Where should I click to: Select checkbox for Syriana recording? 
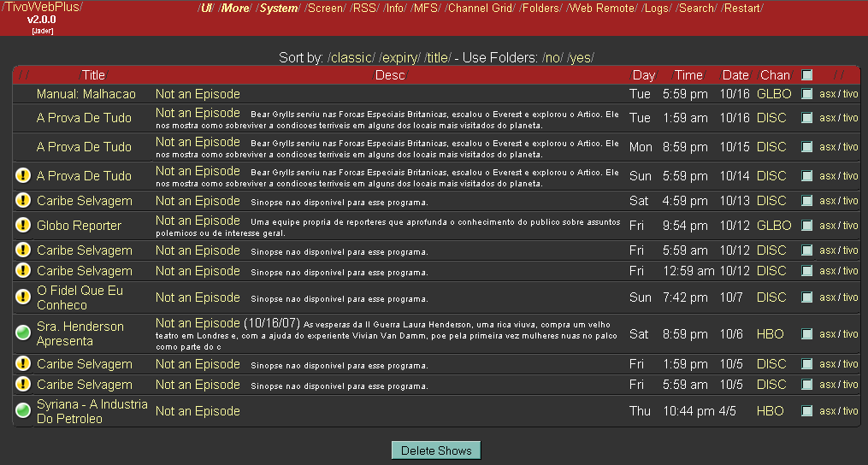[x=806, y=411]
